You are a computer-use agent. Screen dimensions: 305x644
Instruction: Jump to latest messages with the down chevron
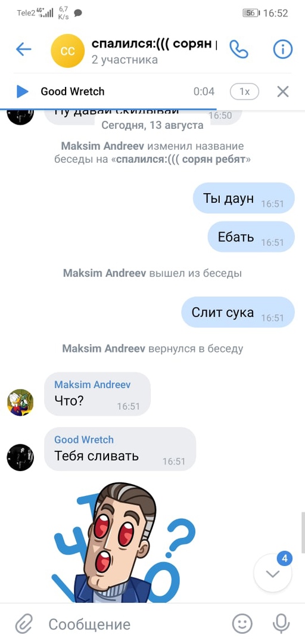pos(273,574)
